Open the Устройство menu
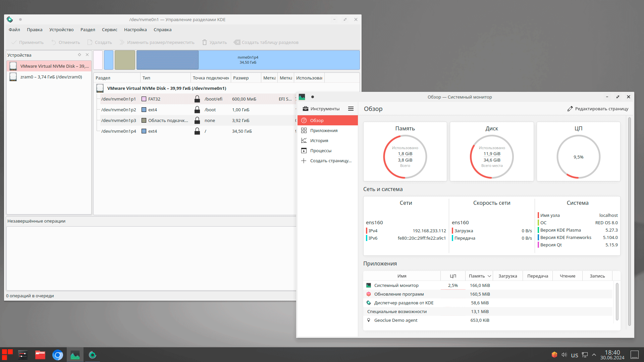The image size is (644, 362). [61, 29]
